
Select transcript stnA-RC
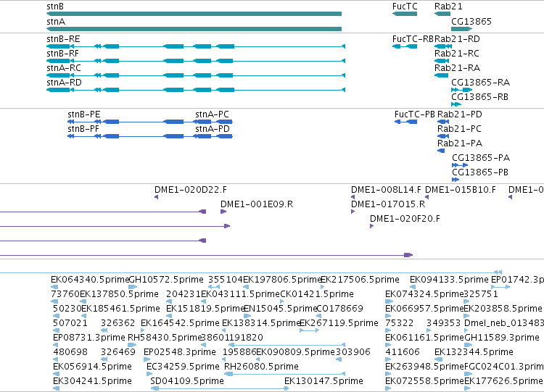click(196, 75)
